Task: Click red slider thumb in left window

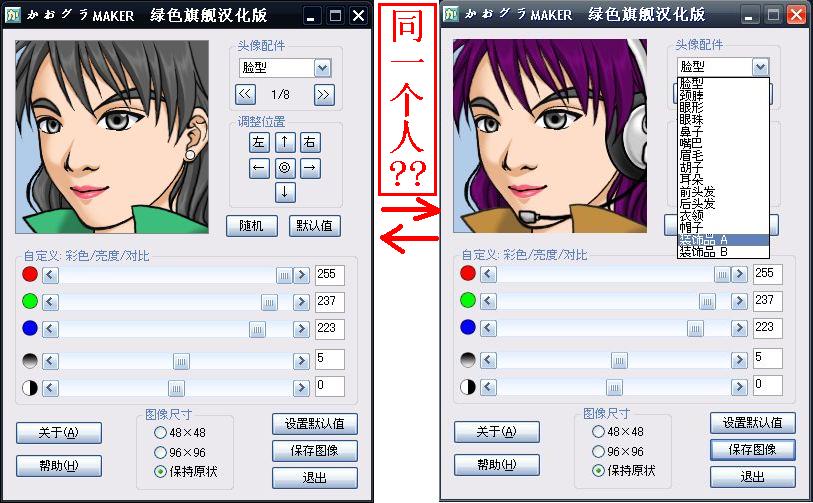Action: coord(284,275)
